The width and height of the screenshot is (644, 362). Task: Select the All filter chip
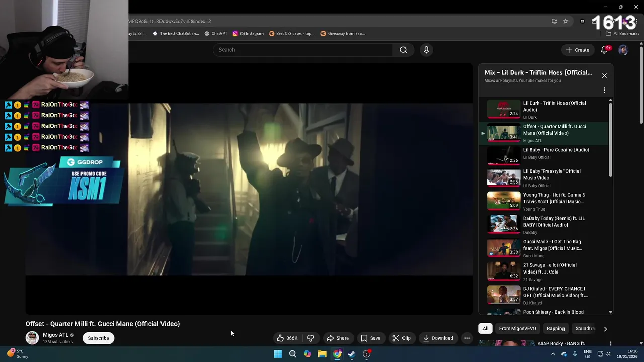pos(485,328)
